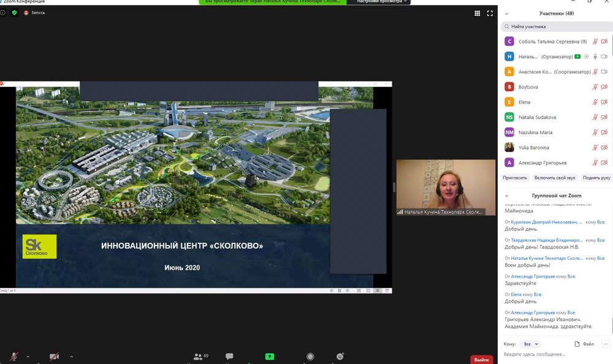
Task: Collapse the «Участники (49)» panel chevron
Action: pyautogui.click(x=507, y=13)
